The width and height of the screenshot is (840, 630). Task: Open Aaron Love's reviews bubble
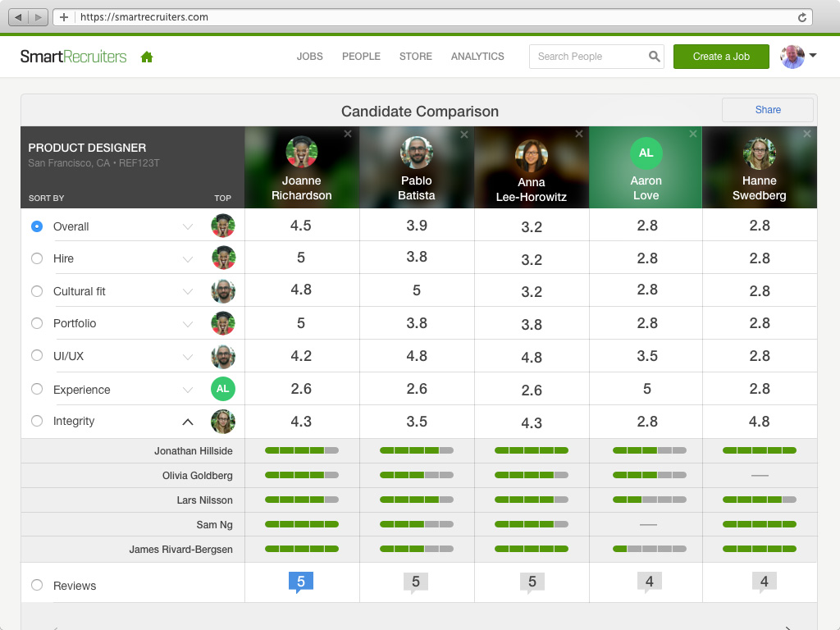pos(650,582)
